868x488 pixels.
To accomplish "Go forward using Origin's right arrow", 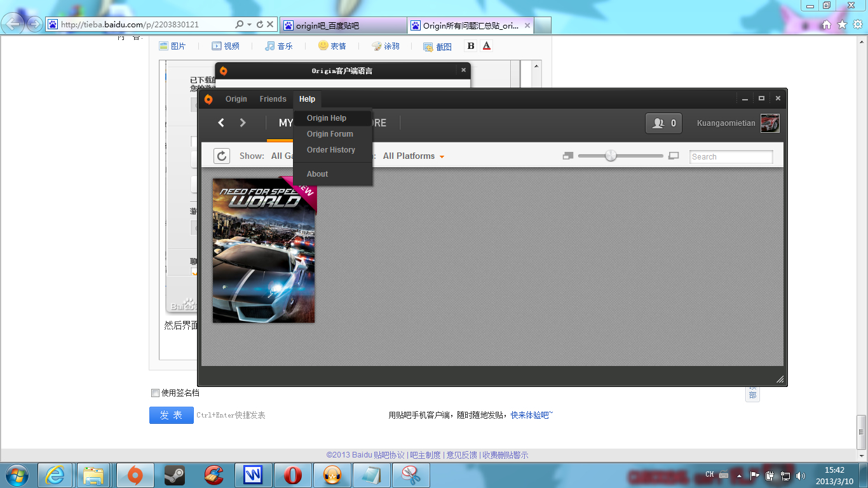I will (243, 123).
